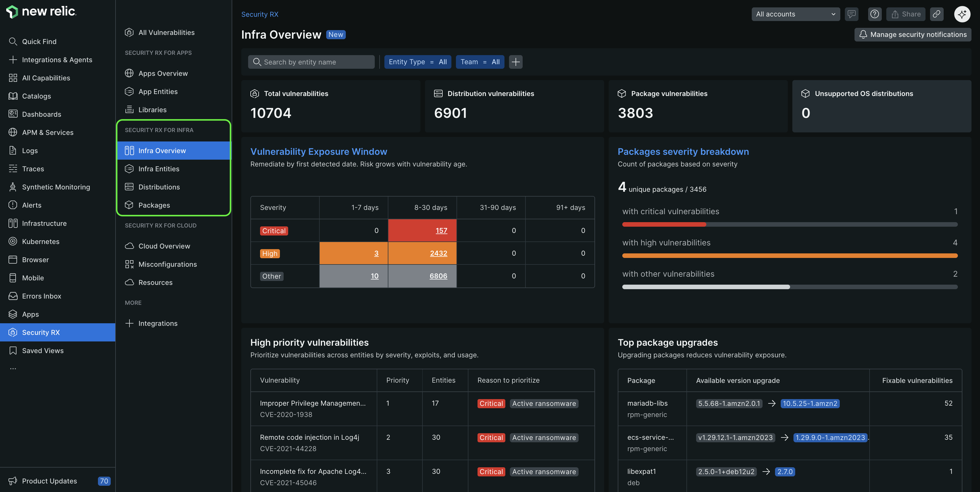Copy permalink with the link icon
This screenshot has height=492, width=980.
tap(936, 14)
